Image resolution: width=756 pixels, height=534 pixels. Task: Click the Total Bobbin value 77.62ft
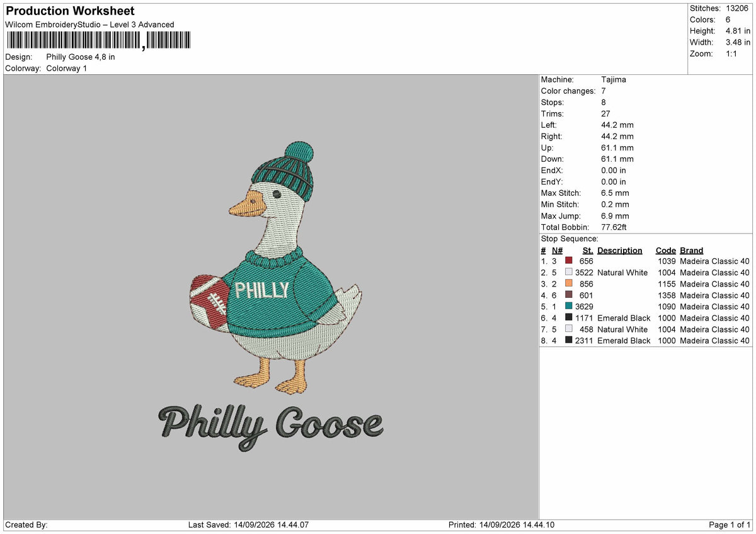tap(614, 227)
